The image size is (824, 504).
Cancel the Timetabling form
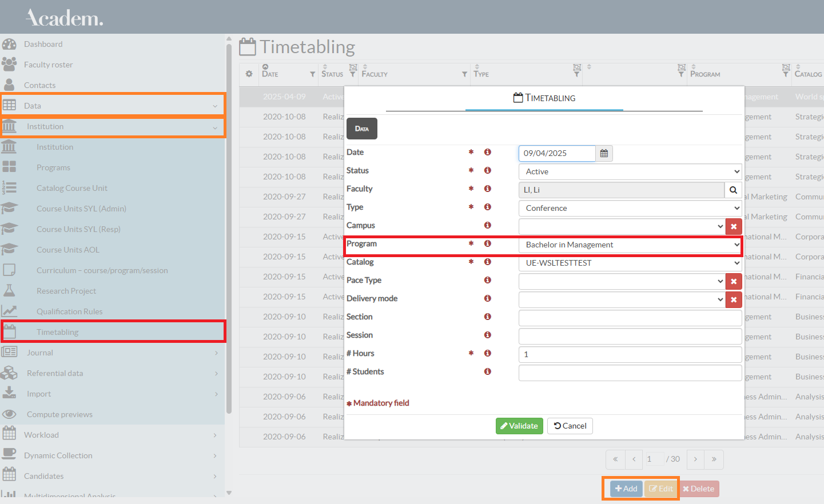tap(570, 426)
